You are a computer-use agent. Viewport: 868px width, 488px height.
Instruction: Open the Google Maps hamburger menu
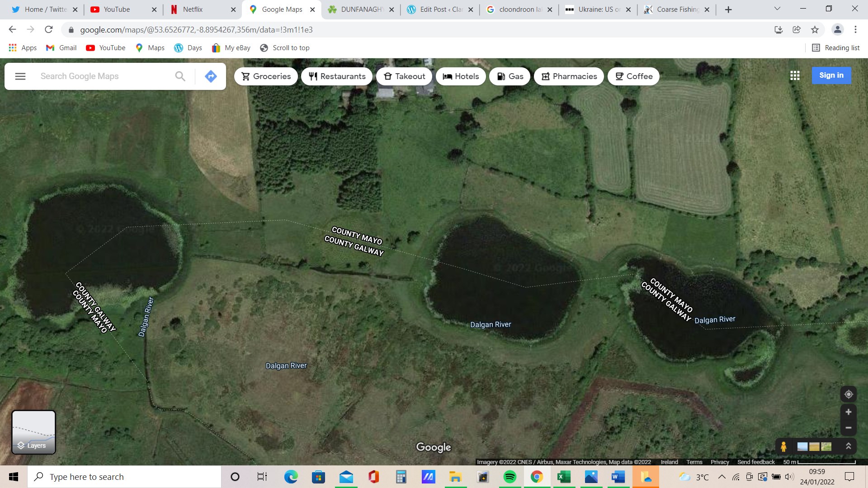(x=20, y=76)
